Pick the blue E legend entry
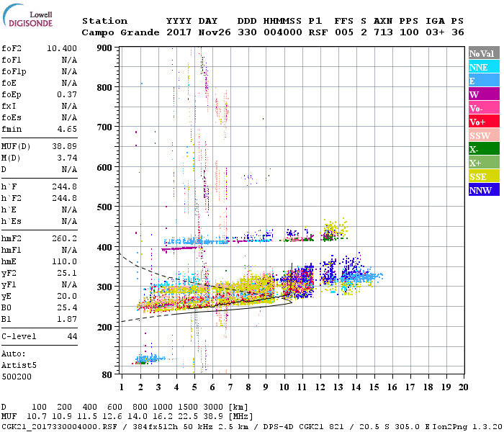This screenshot has width=504, height=432. click(x=482, y=81)
